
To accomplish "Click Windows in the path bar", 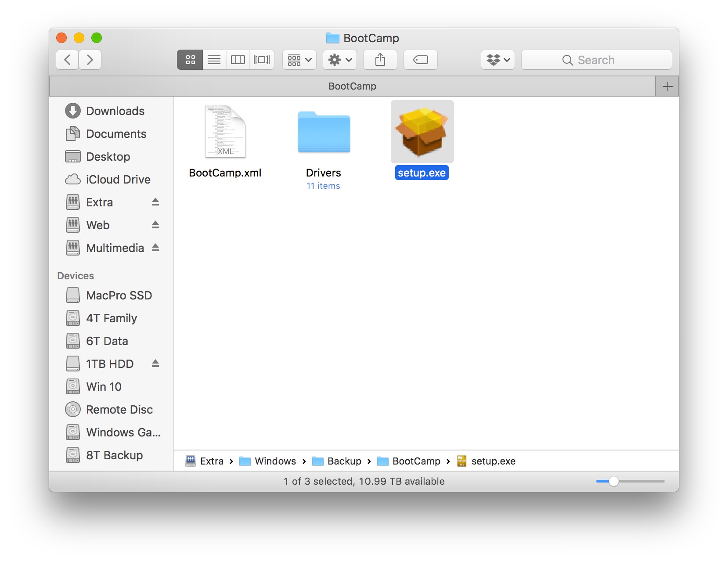I will tap(268, 461).
